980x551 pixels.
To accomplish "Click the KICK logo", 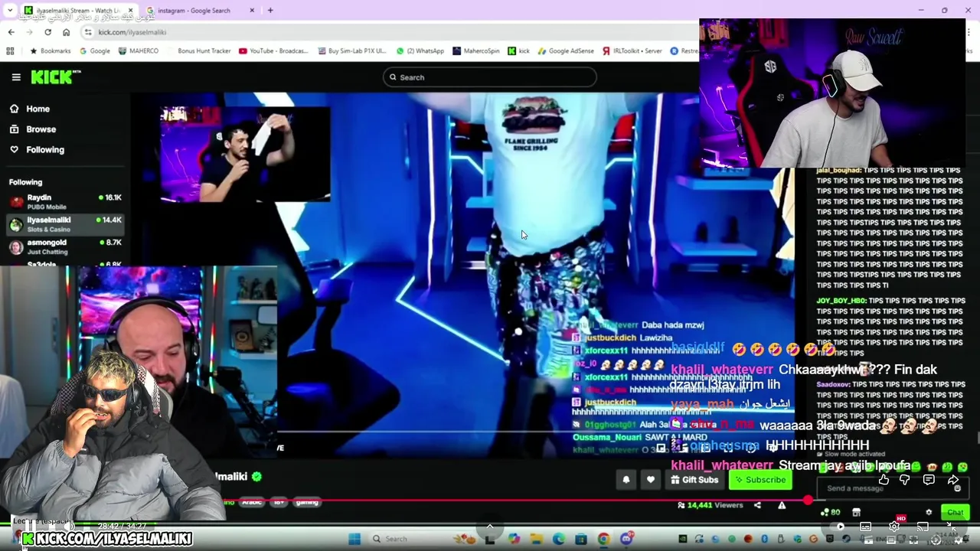I will coord(55,77).
